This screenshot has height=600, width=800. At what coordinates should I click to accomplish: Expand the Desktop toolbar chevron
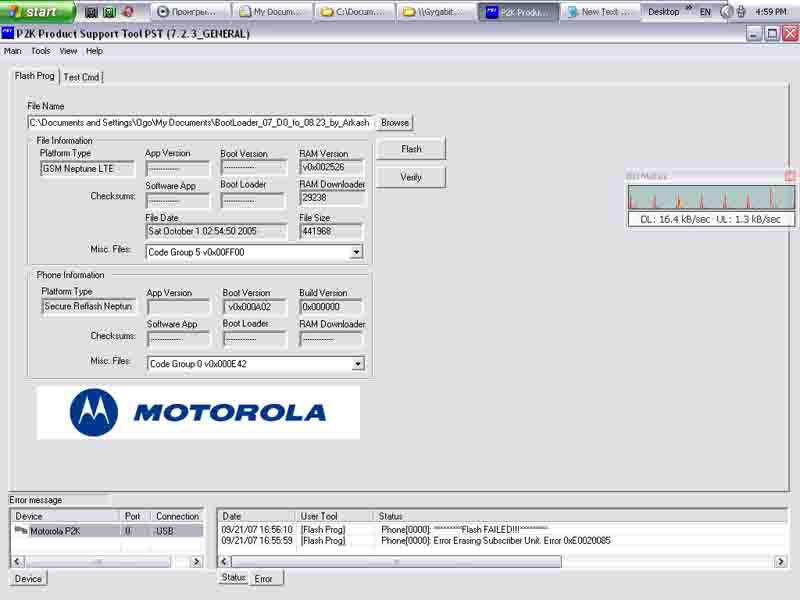pyautogui.click(x=689, y=8)
